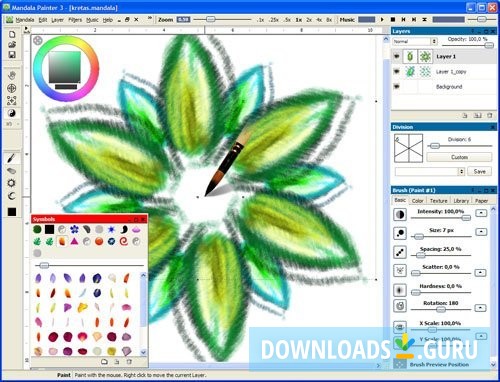
Task: Select the Paint brush tool in the left toolbar
Action: tap(11, 158)
